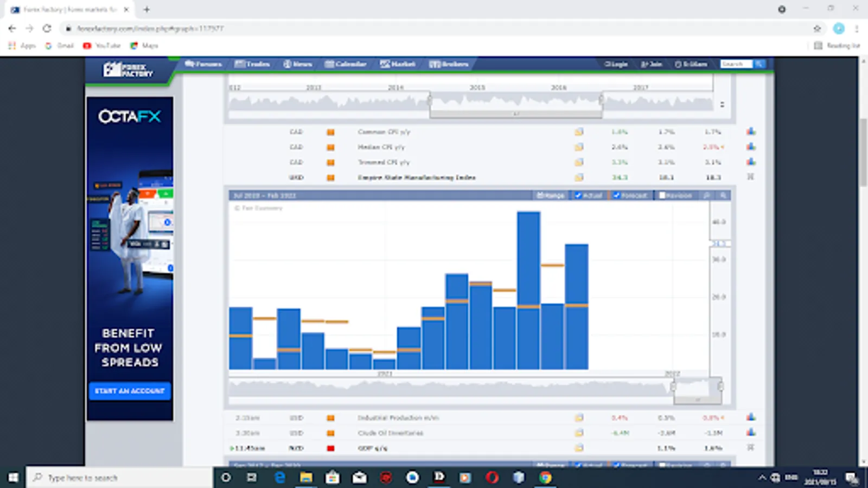
Task: Open graph for Common CPI y/y row
Action: [751, 132]
